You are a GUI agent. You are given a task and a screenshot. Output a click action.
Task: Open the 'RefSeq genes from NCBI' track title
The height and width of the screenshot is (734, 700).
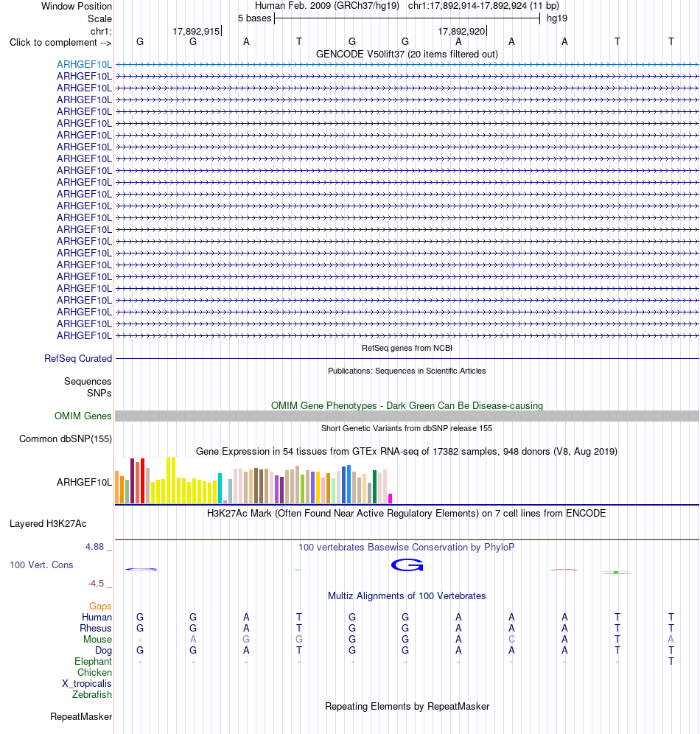click(407, 349)
